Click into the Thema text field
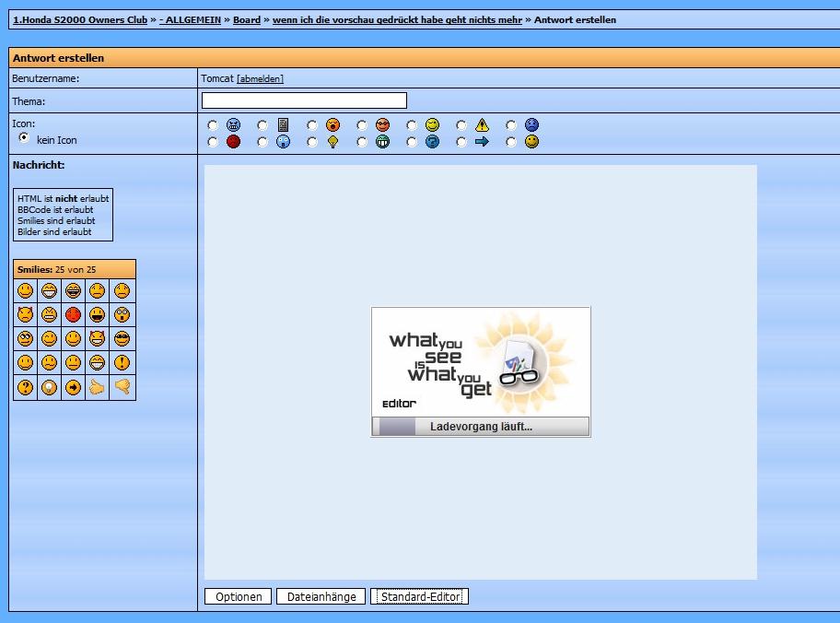Screen dimensions: 840x623 (x=304, y=100)
